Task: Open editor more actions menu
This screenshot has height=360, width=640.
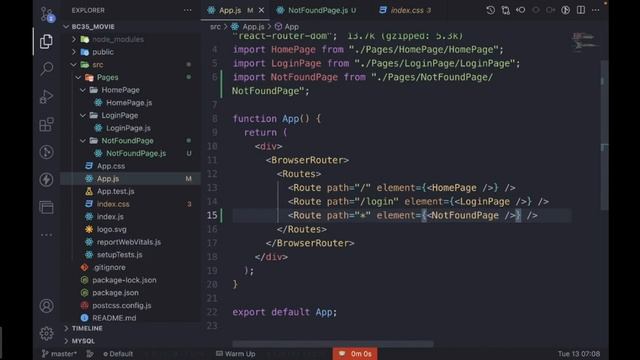Action: 596,10
